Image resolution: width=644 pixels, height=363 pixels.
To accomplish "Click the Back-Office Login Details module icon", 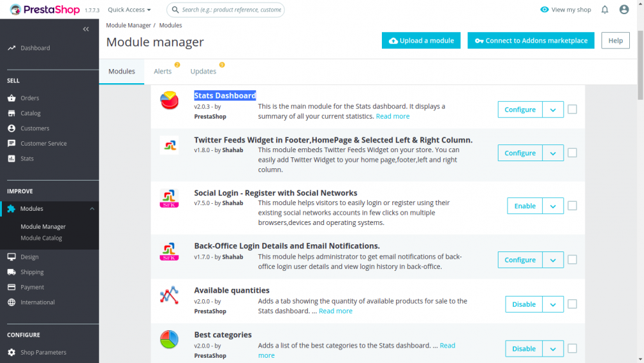I will (169, 251).
